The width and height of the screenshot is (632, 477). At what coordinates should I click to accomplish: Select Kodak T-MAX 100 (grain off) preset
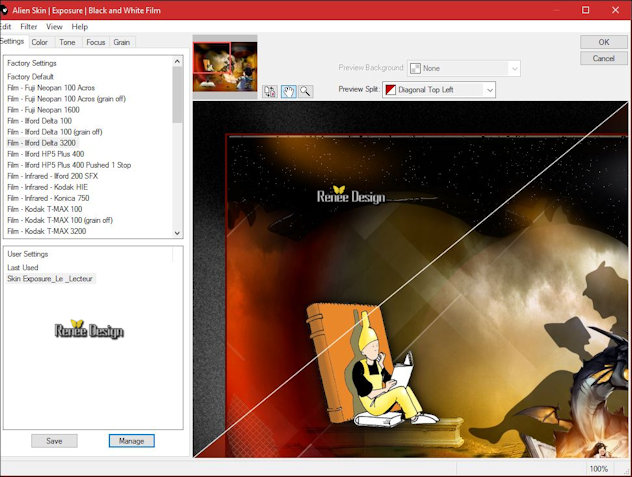(x=60, y=220)
